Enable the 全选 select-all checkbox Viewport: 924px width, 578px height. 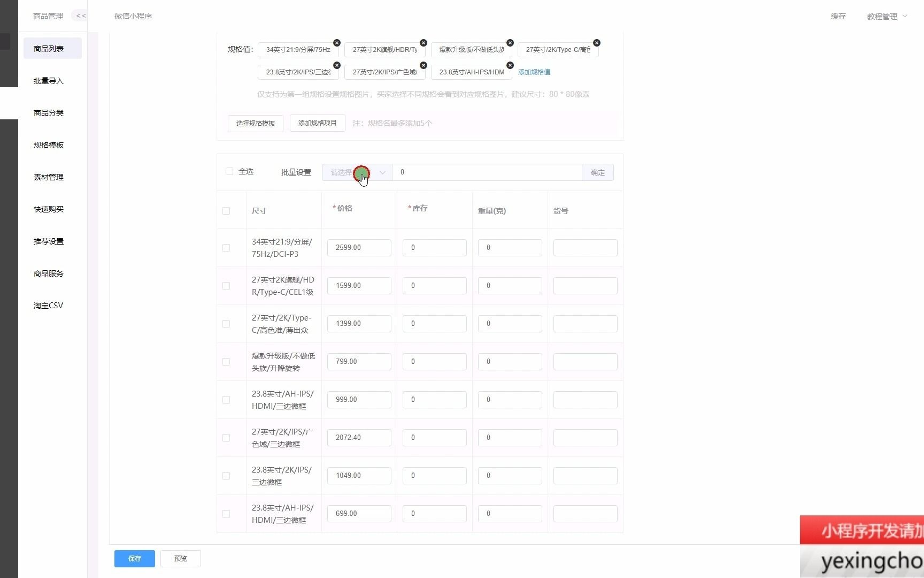[229, 171]
